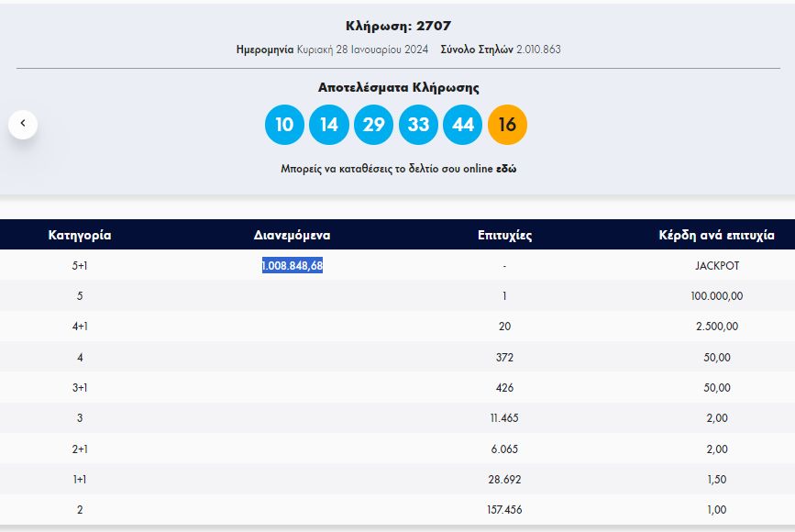Select the blue ball number 14
This screenshot has height=532, width=795.
(328, 125)
